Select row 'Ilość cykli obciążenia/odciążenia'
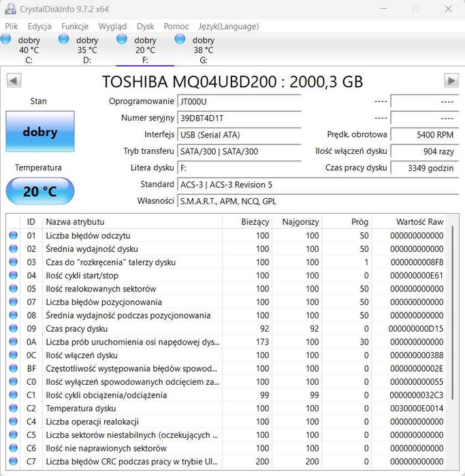 tap(227, 395)
